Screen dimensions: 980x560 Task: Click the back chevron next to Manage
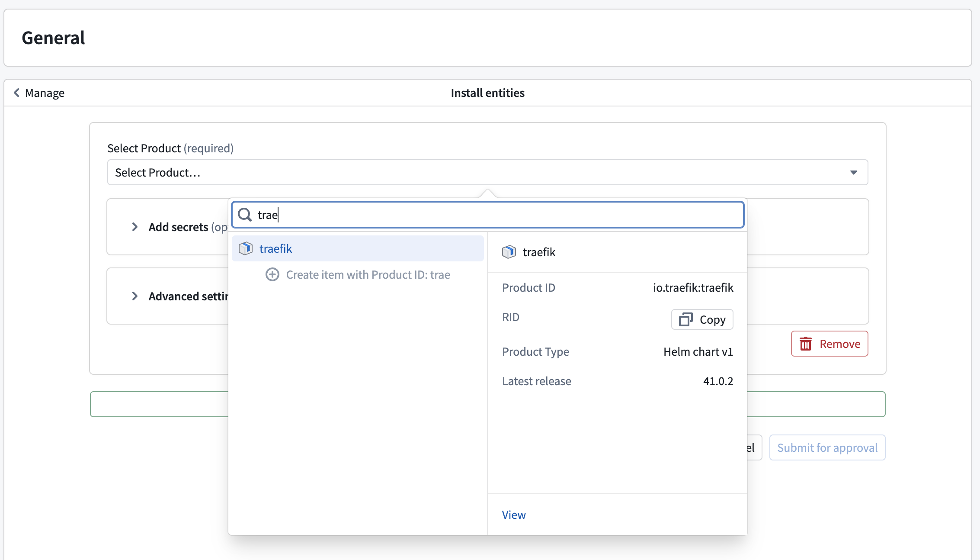click(16, 93)
